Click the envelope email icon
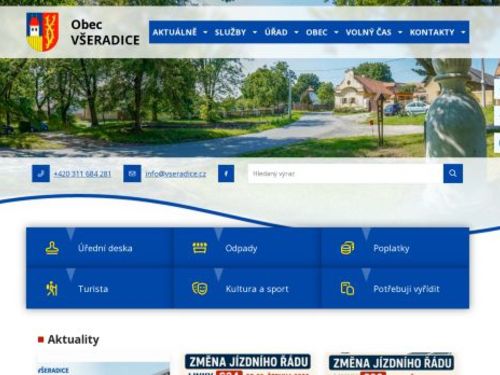Screen dimensions: 500x375 click(x=132, y=174)
